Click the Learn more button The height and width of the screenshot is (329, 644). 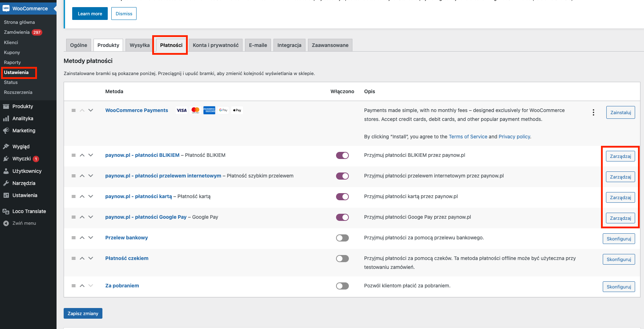[x=90, y=14]
